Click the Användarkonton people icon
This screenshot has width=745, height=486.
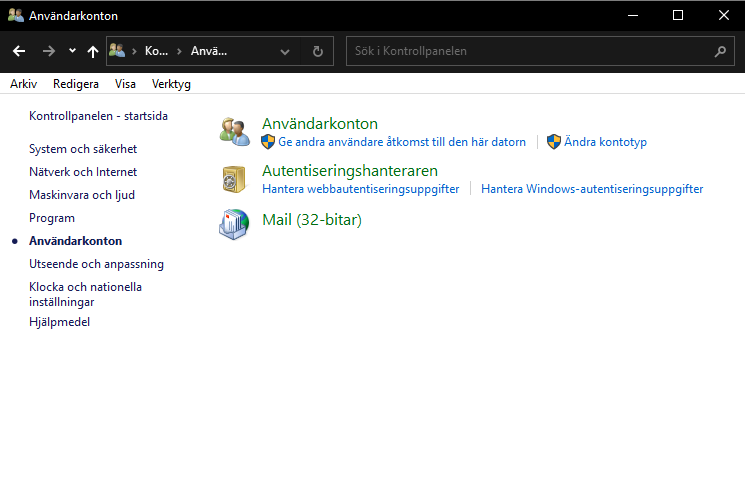click(235, 132)
